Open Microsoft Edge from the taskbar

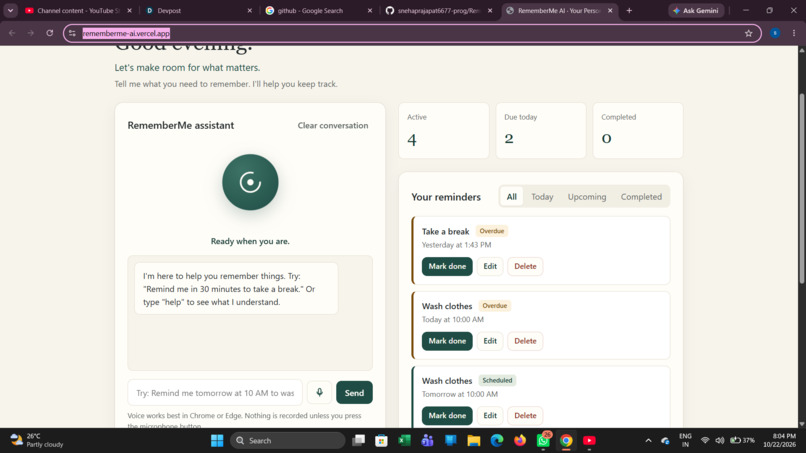497,441
